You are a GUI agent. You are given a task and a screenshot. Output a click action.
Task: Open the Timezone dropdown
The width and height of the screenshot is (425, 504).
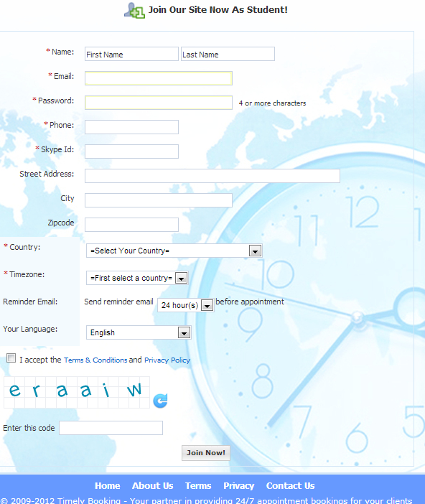click(x=137, y=278)
